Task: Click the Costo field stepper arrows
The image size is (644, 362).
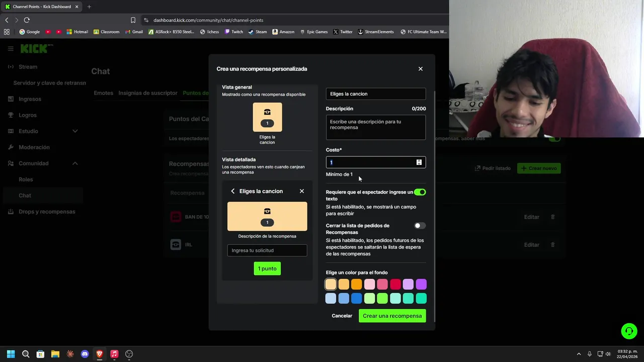Action: (419, 162)
